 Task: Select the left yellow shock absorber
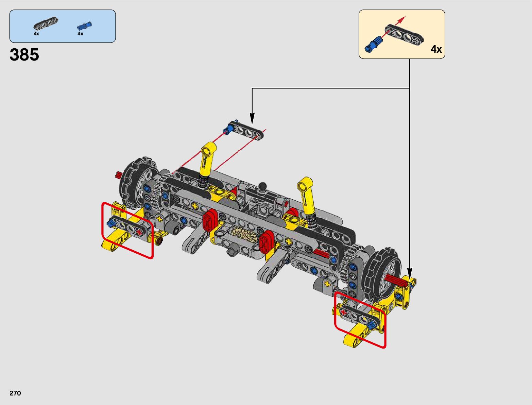pyautogui.click(x=207, y=160)
